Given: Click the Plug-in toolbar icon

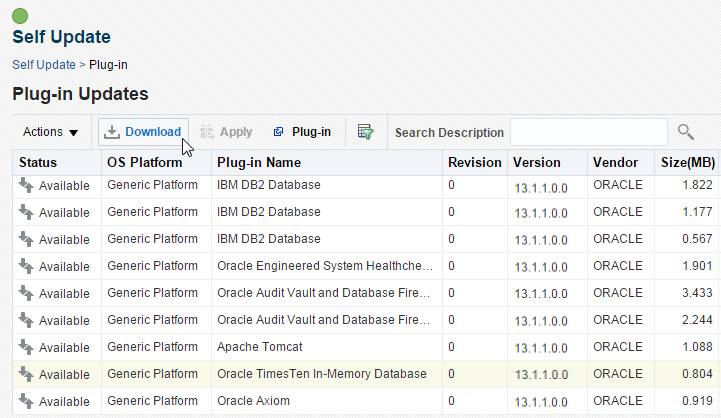Looking at the screenshot, I should coord(279,132).
